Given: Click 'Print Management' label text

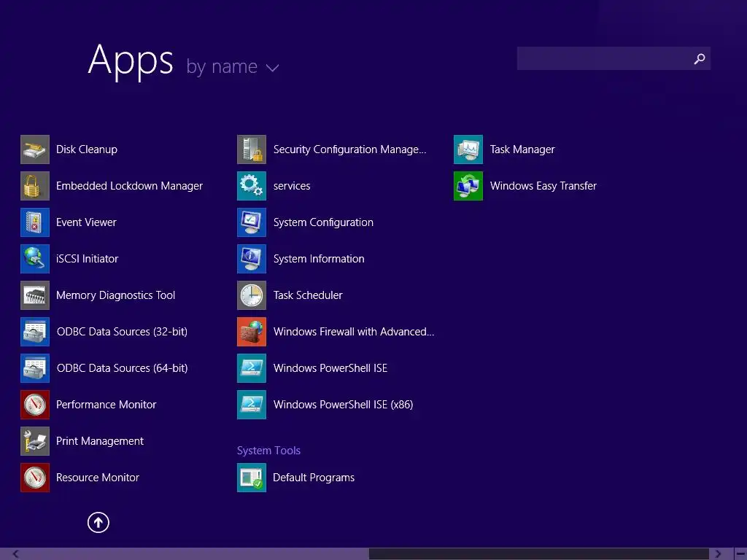Looking at the screenshot, I should coord(99,441).
